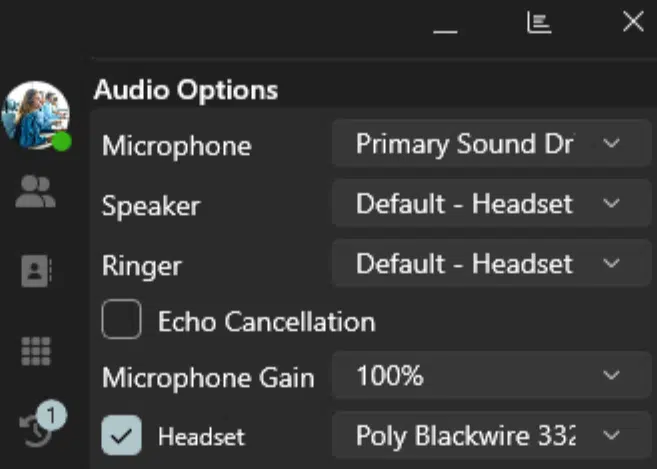Open the Microphone device dropdown
Viewport: 657px width, 469px height.
[x=491, y=143]
